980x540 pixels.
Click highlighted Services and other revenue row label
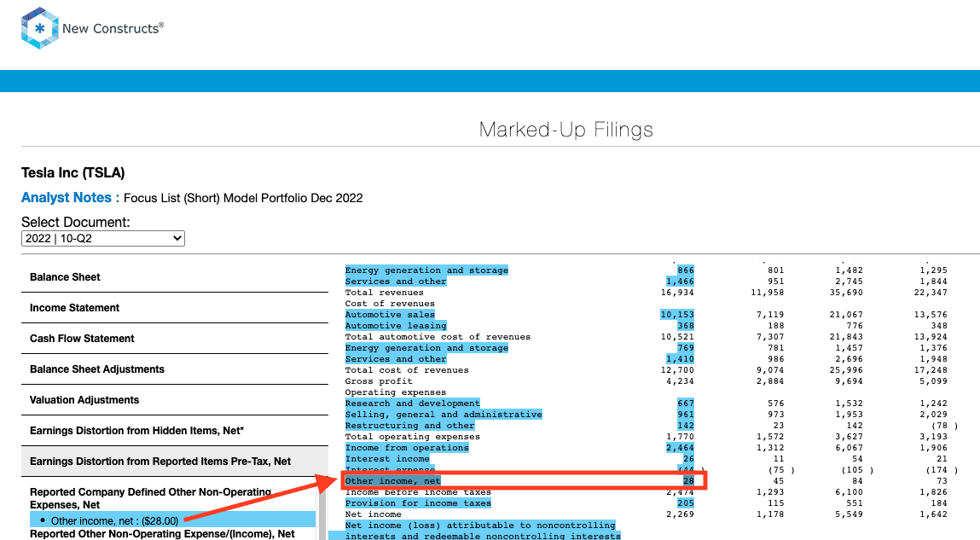point(396,282)
